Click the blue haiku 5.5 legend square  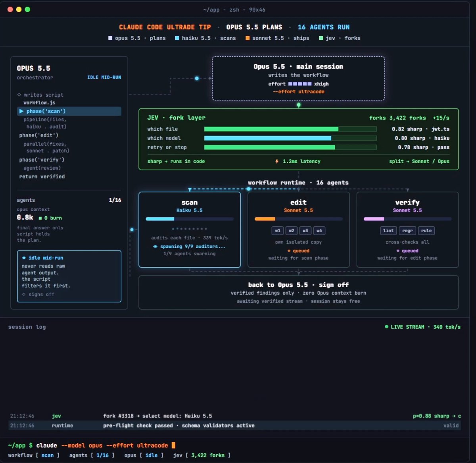click(177, 38)
